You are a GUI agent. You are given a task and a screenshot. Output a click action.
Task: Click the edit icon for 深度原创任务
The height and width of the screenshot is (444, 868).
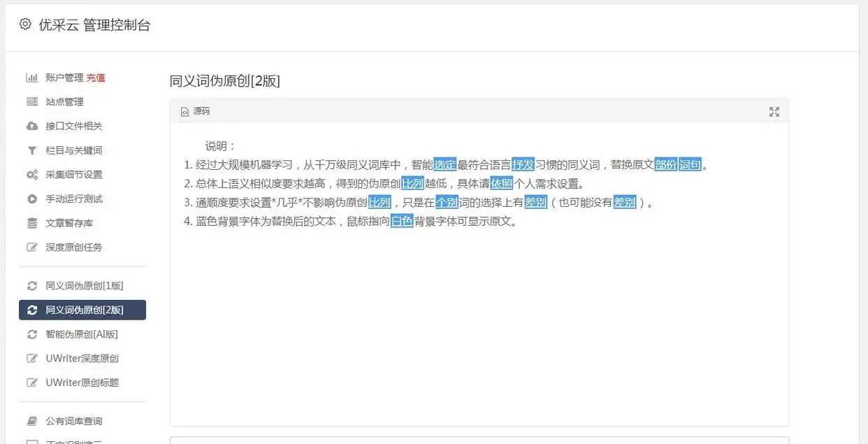[x=32, y=248]
